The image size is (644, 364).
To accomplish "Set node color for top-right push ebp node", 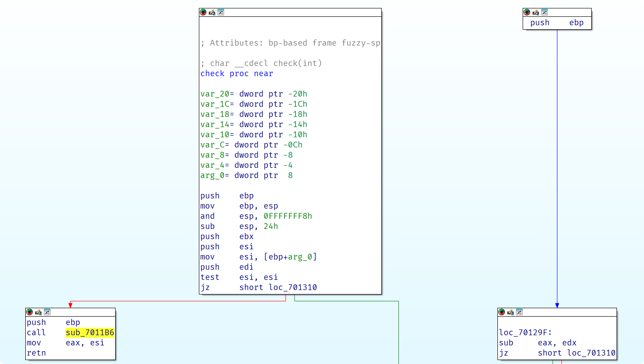I will (x=527, y=12).
